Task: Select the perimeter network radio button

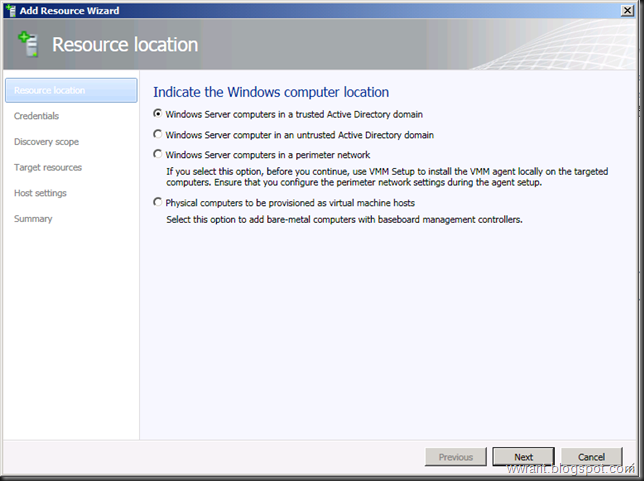Action: click(157, 155)
